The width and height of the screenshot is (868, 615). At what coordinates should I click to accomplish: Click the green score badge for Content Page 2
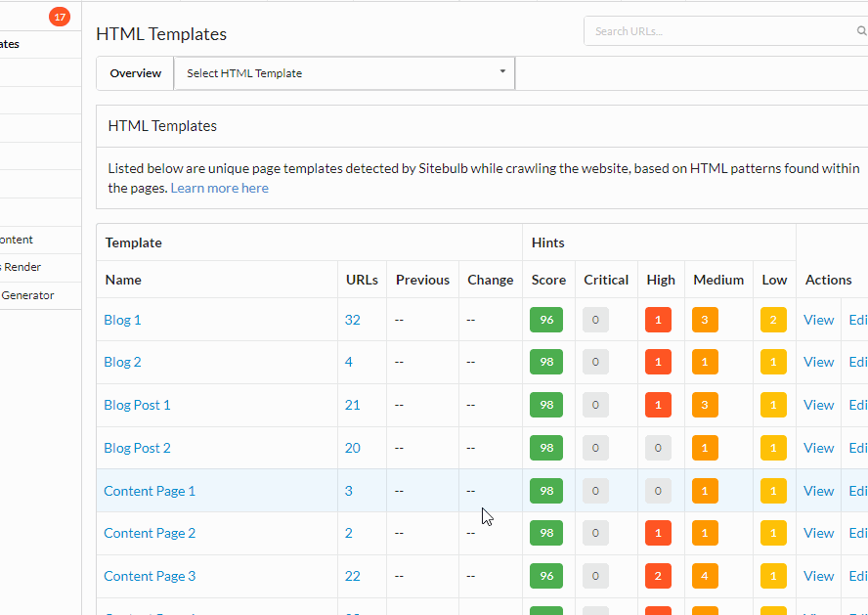(546, 533)
